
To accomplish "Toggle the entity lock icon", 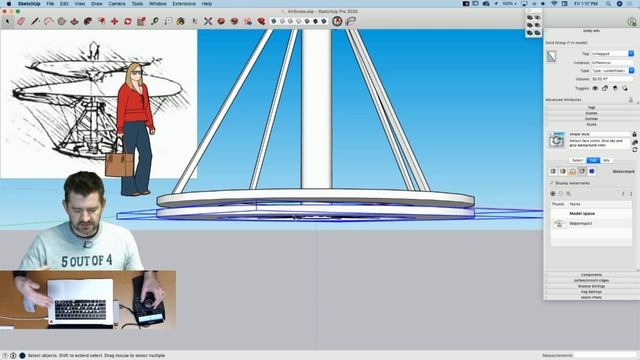I will (605, 88).
